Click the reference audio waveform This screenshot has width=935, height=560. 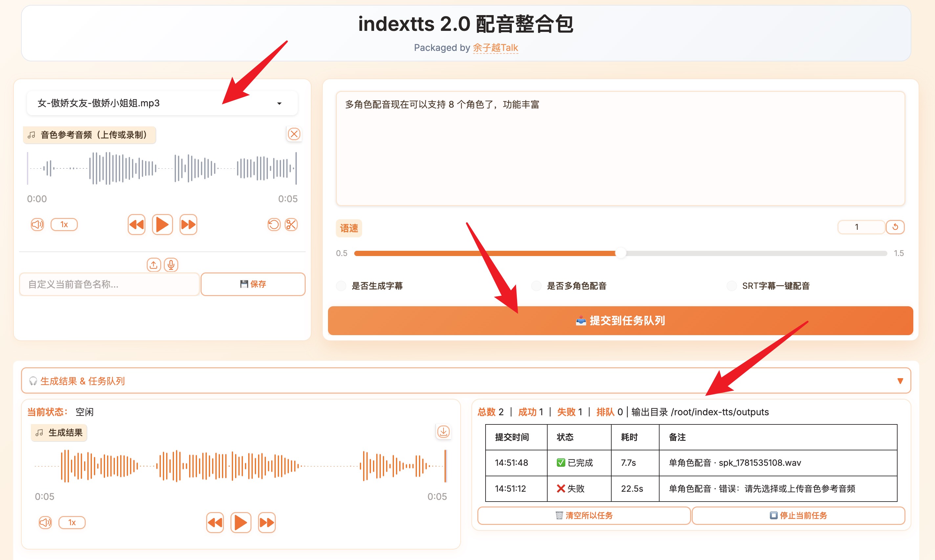pos(162,168)
